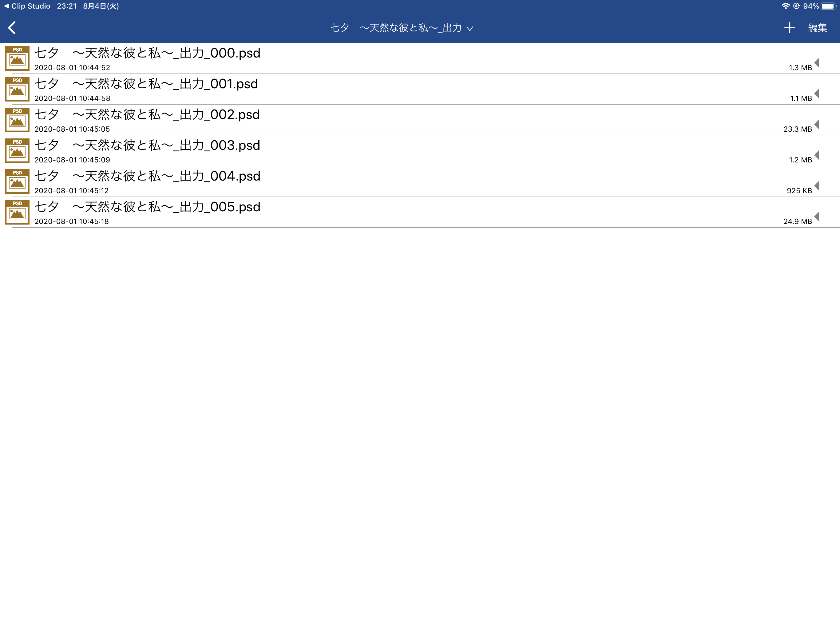Go back using the left chevron
The width and height of the screenshot is (840, 630).
coord(12,28)
